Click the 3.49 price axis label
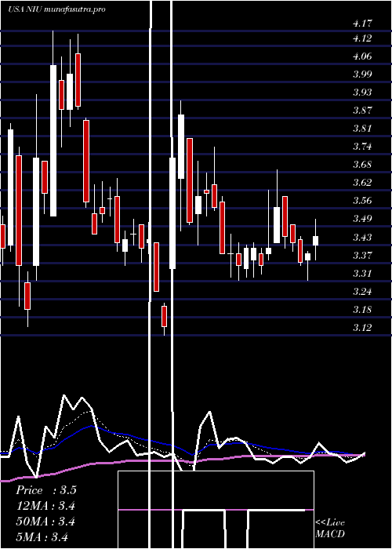The image size is (392, 549). tap(362, 219)
